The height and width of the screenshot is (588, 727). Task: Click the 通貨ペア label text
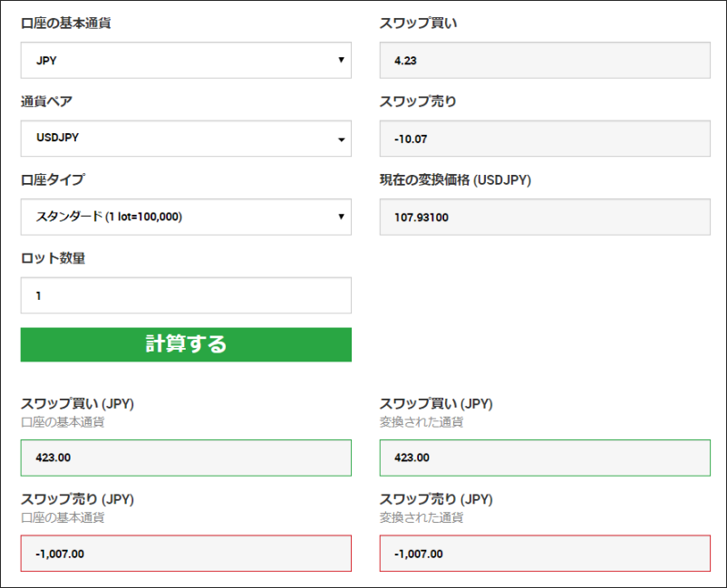point(46,101)
